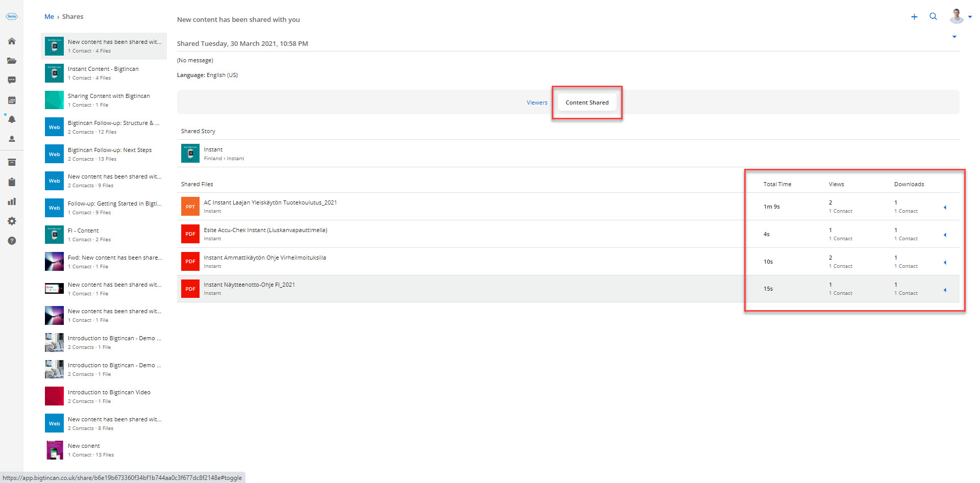Open the user avatar menu
The height and width of the screenshot is (483, 980).
960,16
